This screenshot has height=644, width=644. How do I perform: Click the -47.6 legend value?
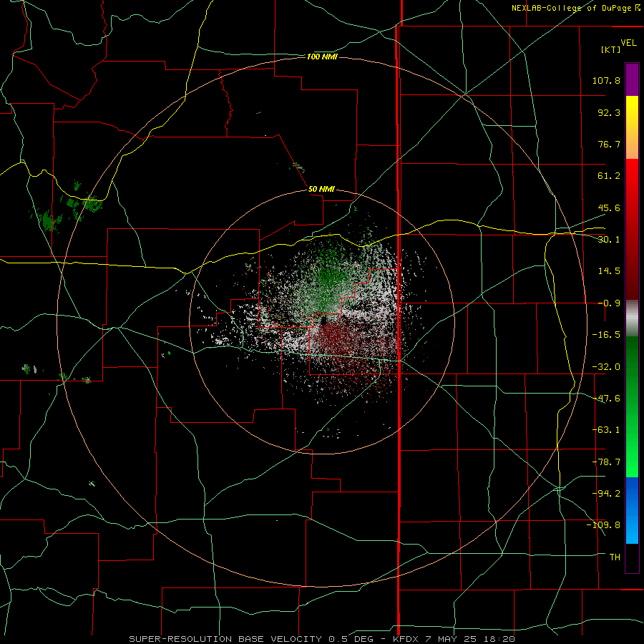tap(606, 399)
